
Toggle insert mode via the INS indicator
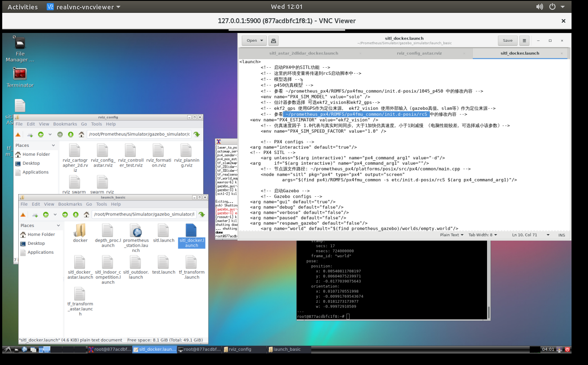tap(561, 235)
